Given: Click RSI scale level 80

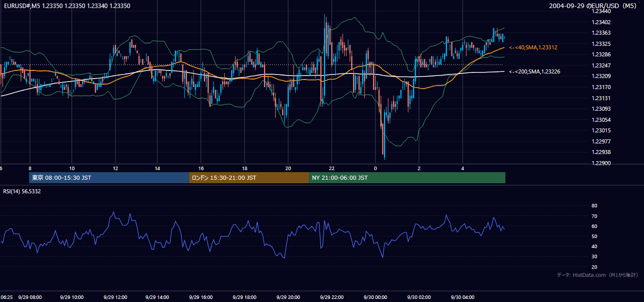Looking at the screenshot, I should pos(594,206).
